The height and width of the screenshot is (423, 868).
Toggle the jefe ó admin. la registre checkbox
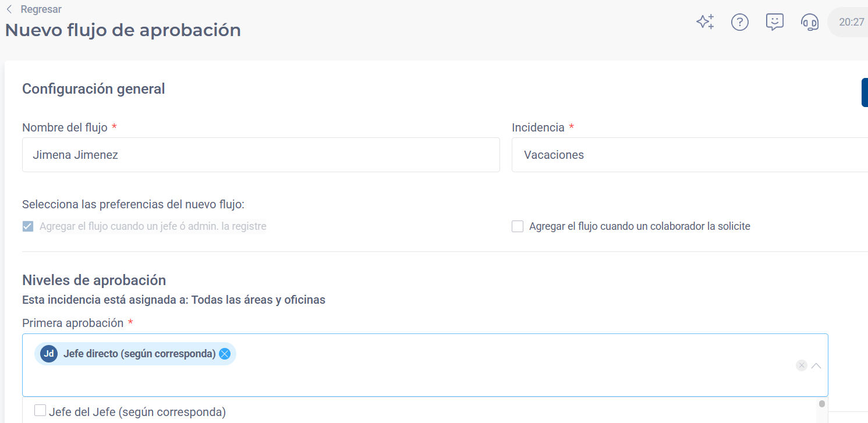(x=28, y=226)
